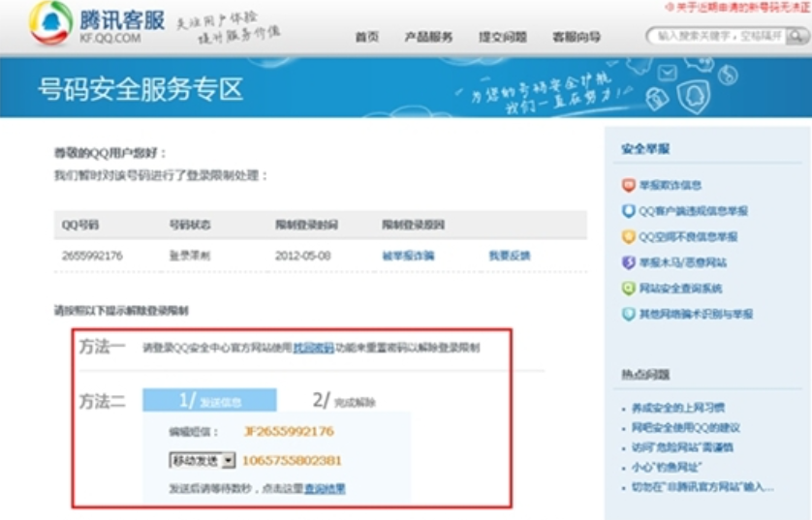Viewport: 812px width, 520px height.
Task: Click the orange shield icon for QQ空间不良信息举报
Action: 629,236
